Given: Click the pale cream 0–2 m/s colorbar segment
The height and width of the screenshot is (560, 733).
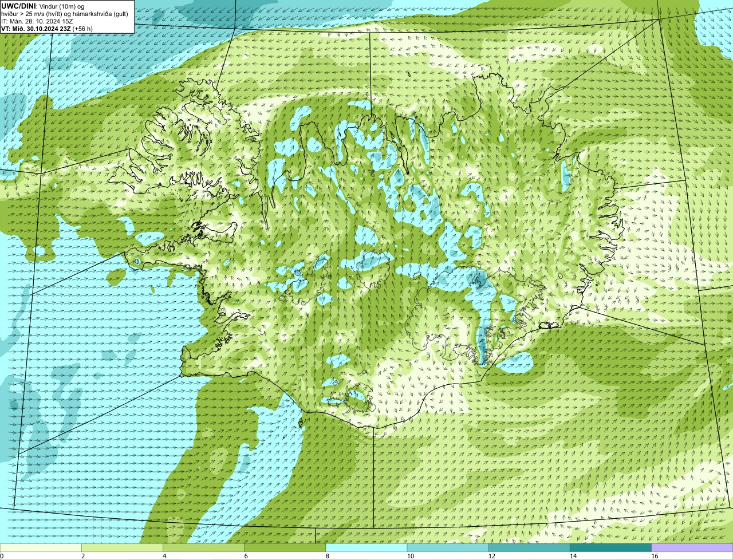Looking at the screenshot, I should [41, 548].
